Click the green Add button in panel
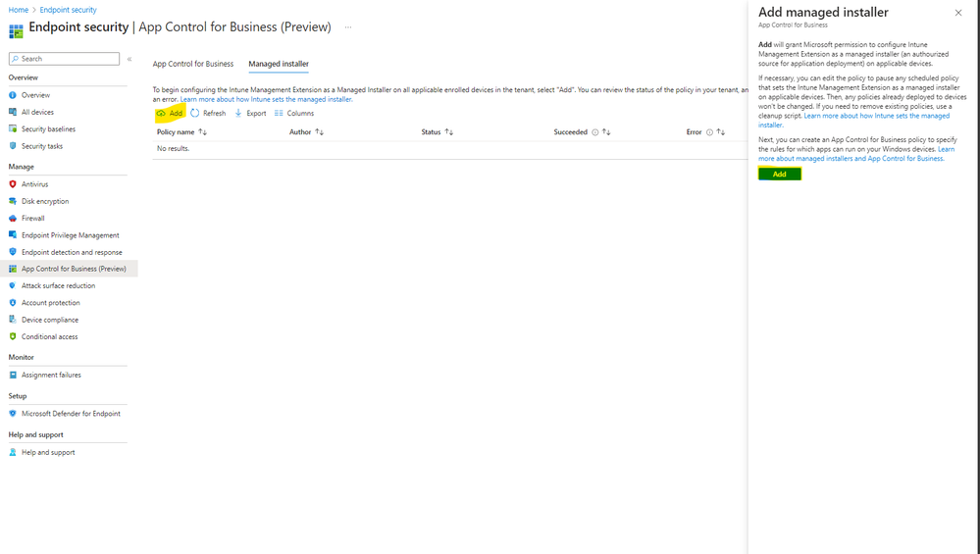This screenshot has height=554, width=980. click(x=779, y=175)
